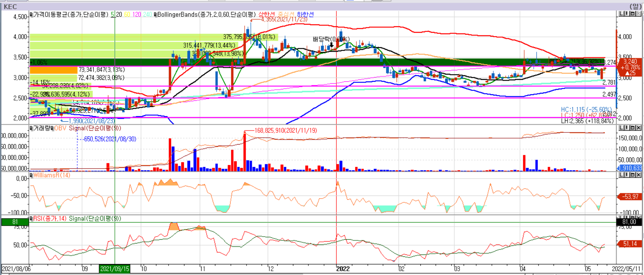The image size is (644, 275).
Task: Click the LH:2,365 (+118,84%) text
Action: (x=587, y=121)
